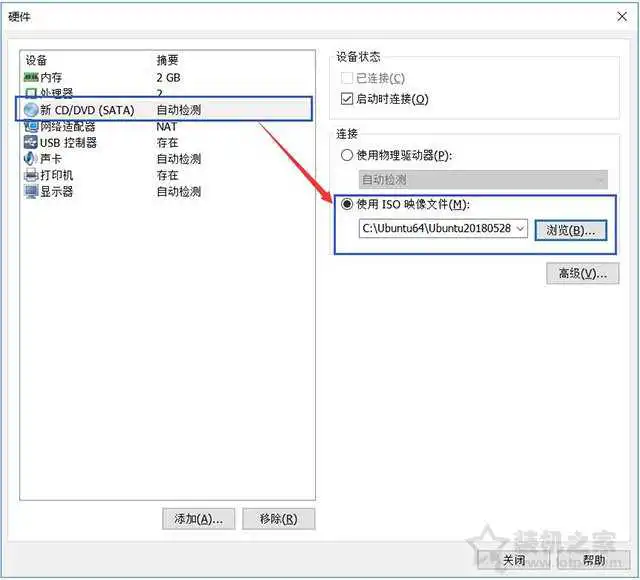Click the 关闭 close button at the bottom
The width and height of the screenshot is (640, 580).
coord(514,560)
